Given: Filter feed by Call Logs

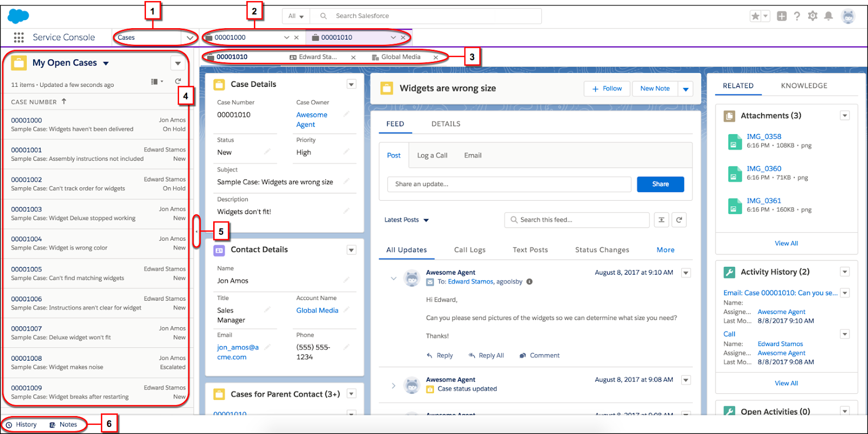Looking at the screenshot, I should (470, 250).
